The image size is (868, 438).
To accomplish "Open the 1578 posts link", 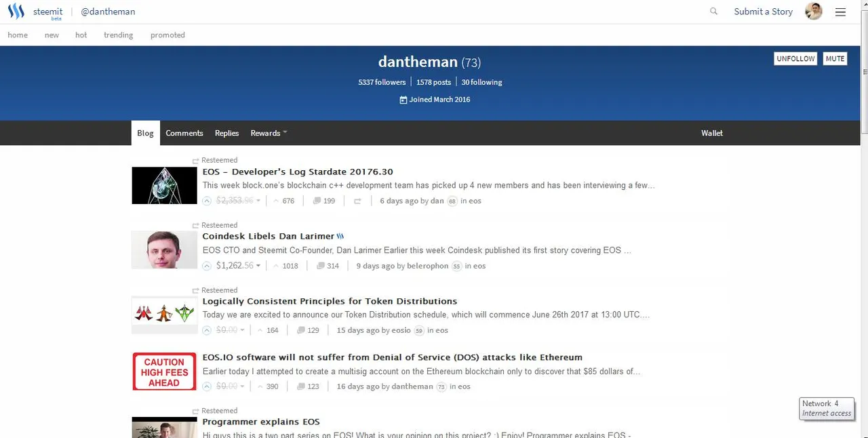I will (433, 82).
